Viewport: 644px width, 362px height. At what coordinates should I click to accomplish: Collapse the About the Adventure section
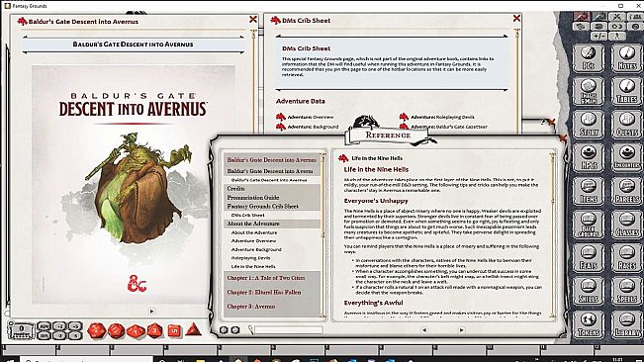[x=272, y=224]
